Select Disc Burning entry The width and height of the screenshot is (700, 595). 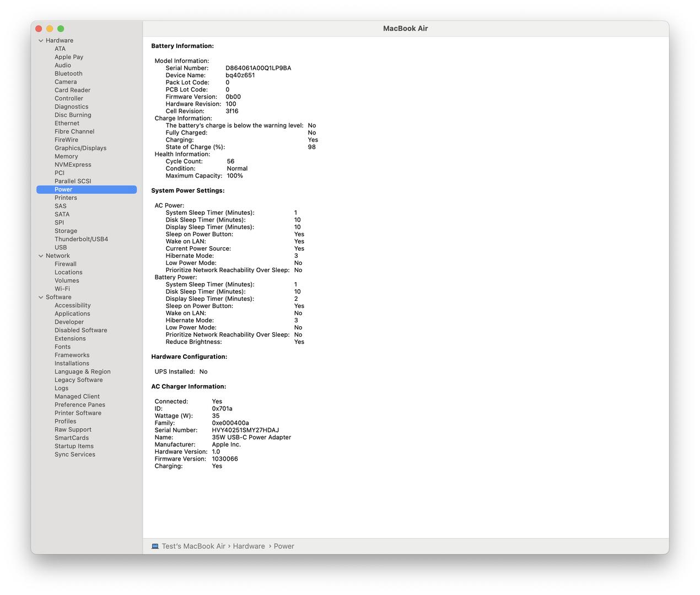[x=73, y=115]
